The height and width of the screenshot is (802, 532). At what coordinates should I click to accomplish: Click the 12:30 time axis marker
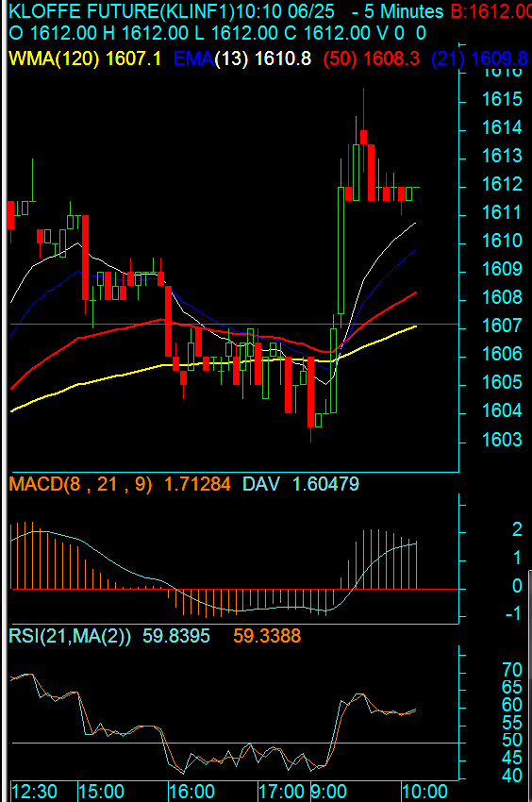(x=35, y=792)
